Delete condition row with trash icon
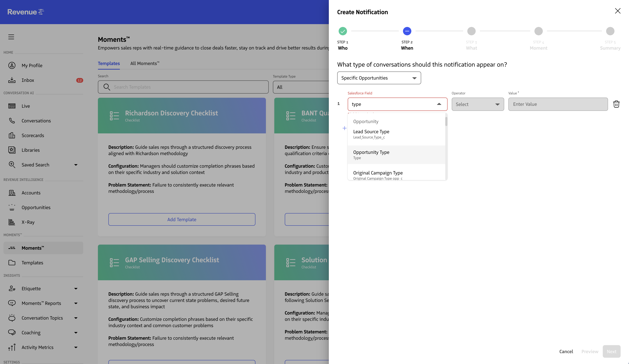The width and height of the screenshot is (629, 364). 616,104
